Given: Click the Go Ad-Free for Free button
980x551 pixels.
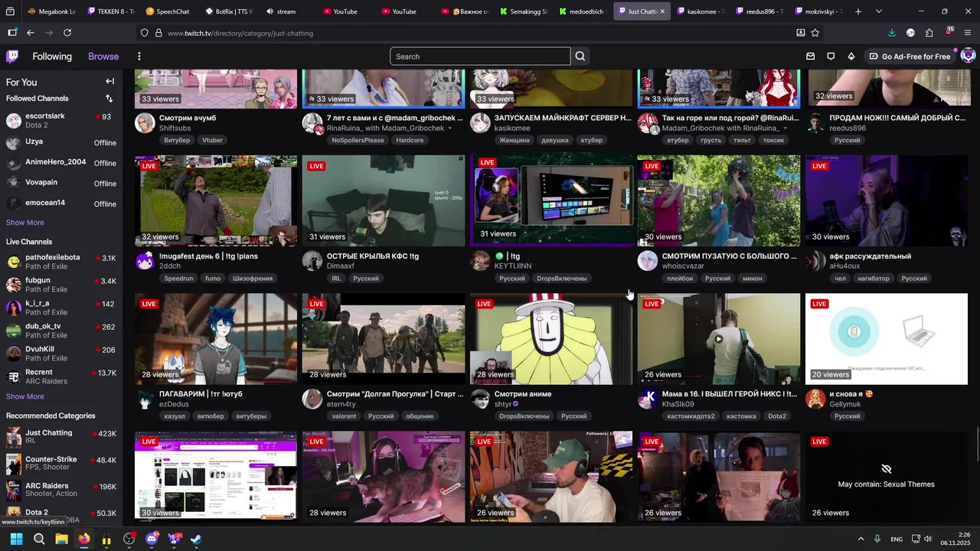Looking at the screenshot, I should pyautogui.click(x=910, y=56).
